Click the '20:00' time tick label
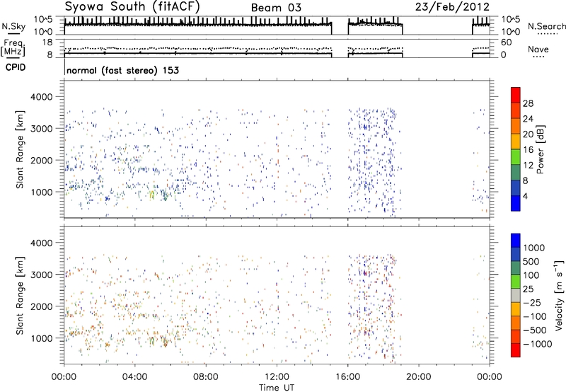Screen dimensions: 566x392 point(418,377)
